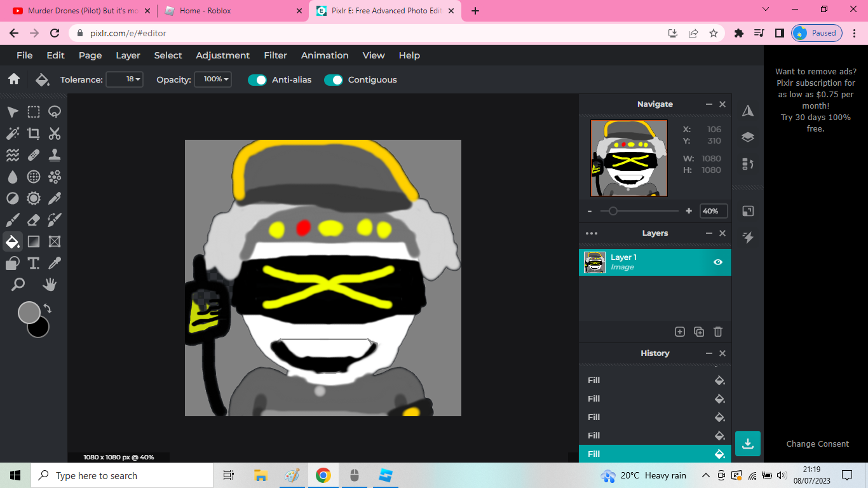
Task: Open Navigate panel from right sidebar icon
Action: [x=748, y=111]
